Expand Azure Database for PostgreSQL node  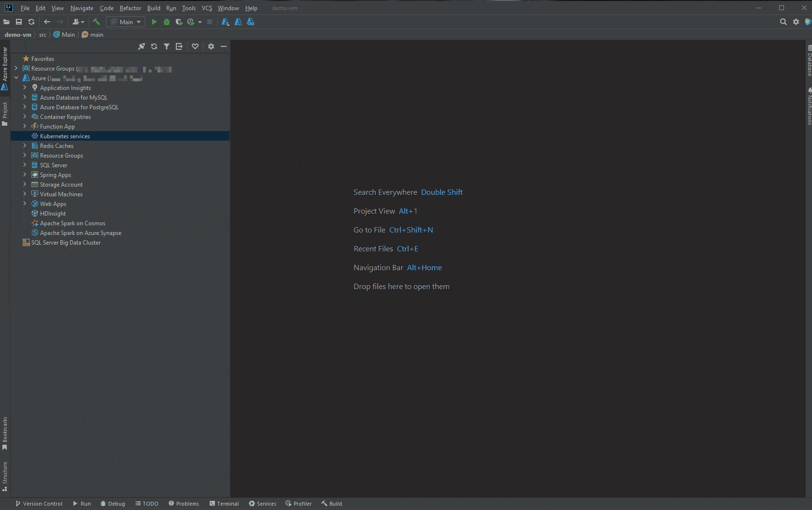click(25, 107)
